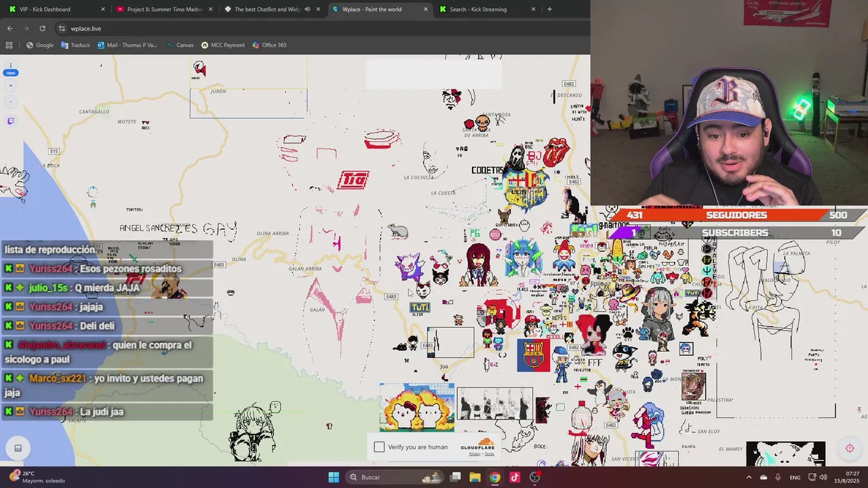The height and width of the screenshot is (488, 868).
Task: Switch to the VIP - Kick Dashboard tab
Action: pyautogui.click(x=54, y=9)
